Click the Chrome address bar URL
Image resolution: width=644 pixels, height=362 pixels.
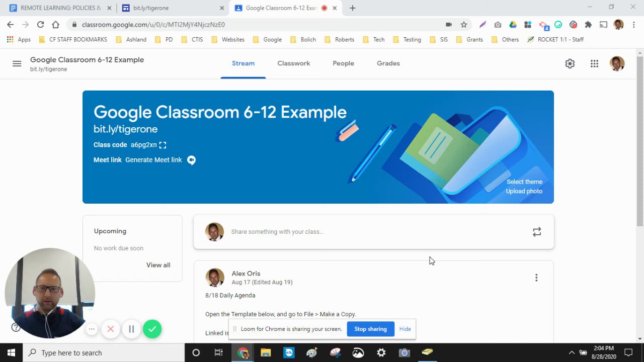tap(153, 25)
